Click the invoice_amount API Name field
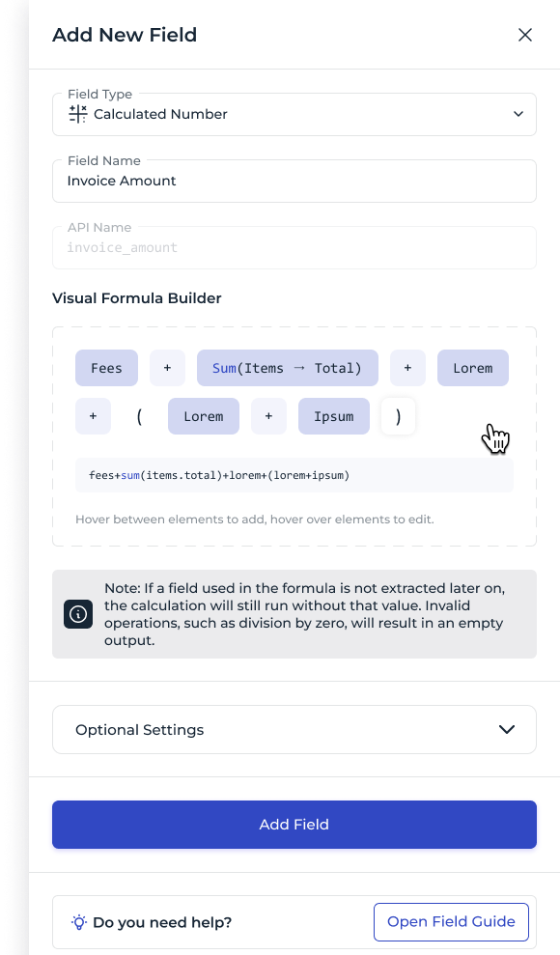 click(294, 247)
